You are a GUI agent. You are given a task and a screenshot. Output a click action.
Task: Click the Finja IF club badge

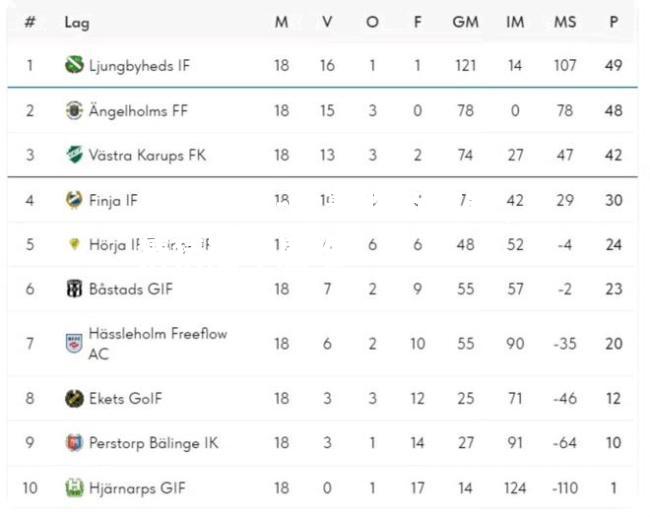point(74,200)
